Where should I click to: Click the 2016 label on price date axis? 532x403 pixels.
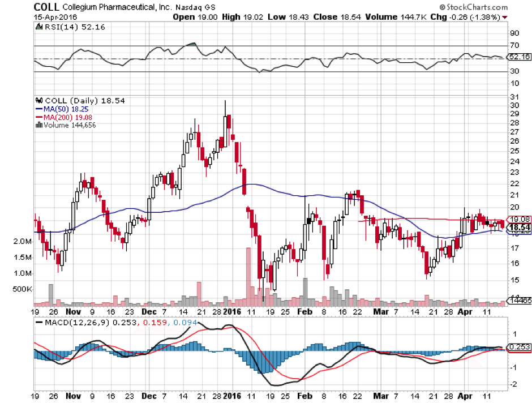coord(232,311)
